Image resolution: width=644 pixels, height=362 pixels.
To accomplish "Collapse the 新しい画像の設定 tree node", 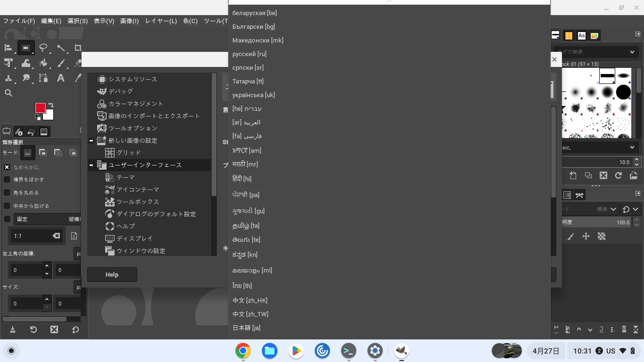I will click(x=91, y=141).
